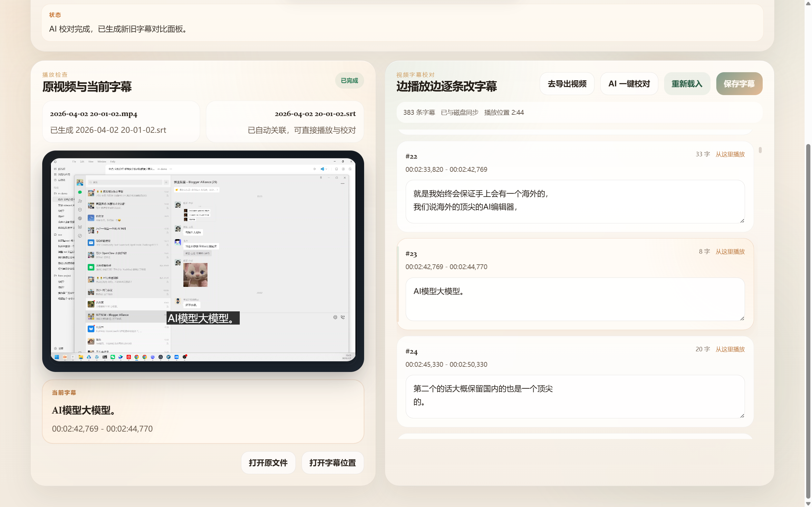Click the 保存字幕 button to save subtitles
Screen dimensions: 812x507
(739, 83)
